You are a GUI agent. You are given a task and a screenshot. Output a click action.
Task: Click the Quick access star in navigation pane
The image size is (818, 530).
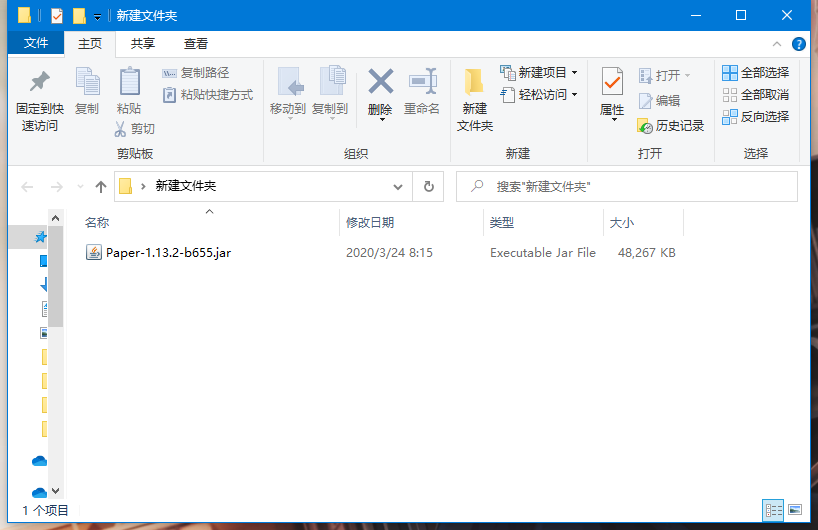pos(40,237)
